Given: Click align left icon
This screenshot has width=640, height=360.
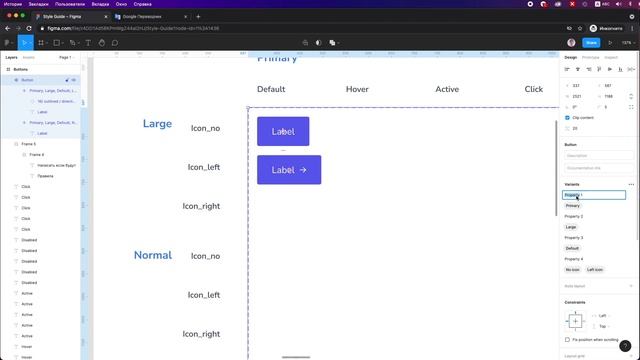Looking at the screenshot, I should click(567, 69).
